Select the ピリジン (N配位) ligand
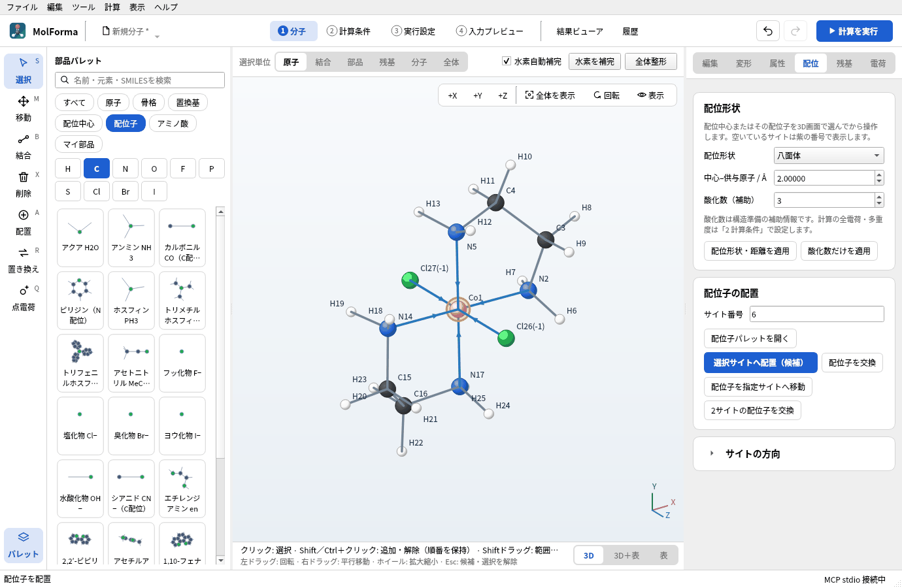This screenshot has width=902, height=588. coord(80,300)
